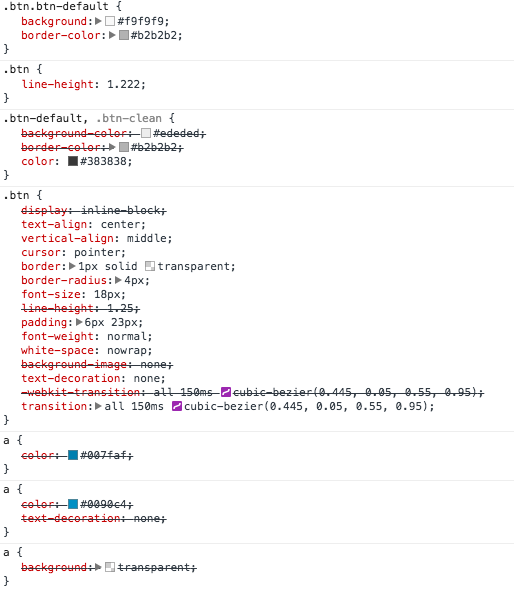Edit the text-align value center

tap(120, 225)
